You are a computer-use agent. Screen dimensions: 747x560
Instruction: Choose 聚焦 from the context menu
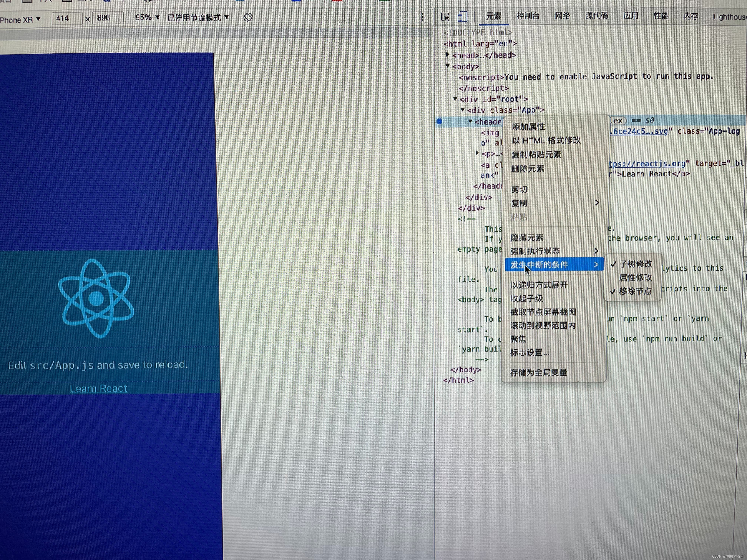[x=555, y=339]
